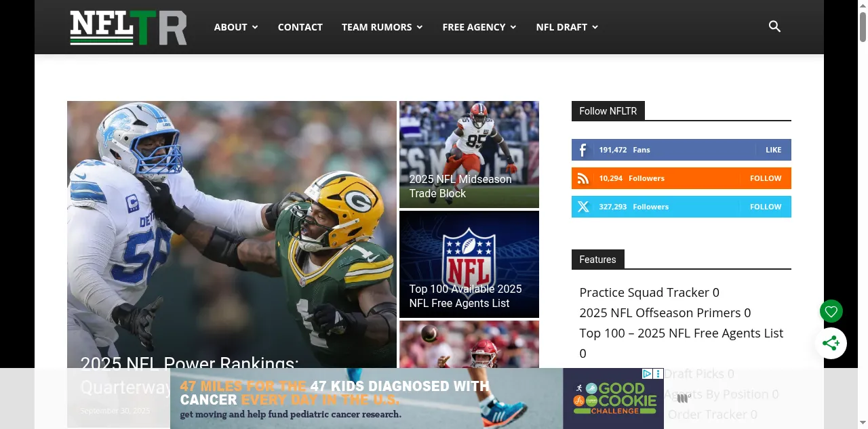Open 2025 NFL Midseason Trade Block article
This screenshot has width=868, height=429.
(460, 186)
